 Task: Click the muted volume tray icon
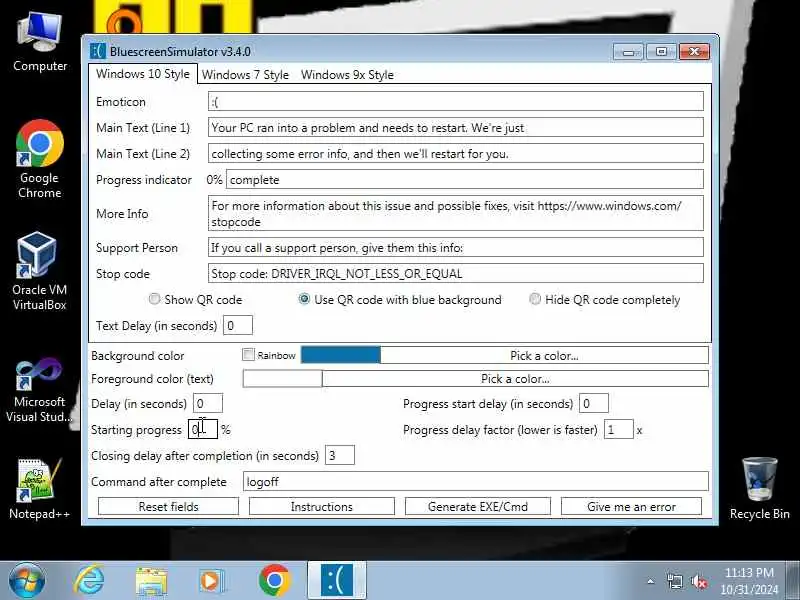coord(698,581)
